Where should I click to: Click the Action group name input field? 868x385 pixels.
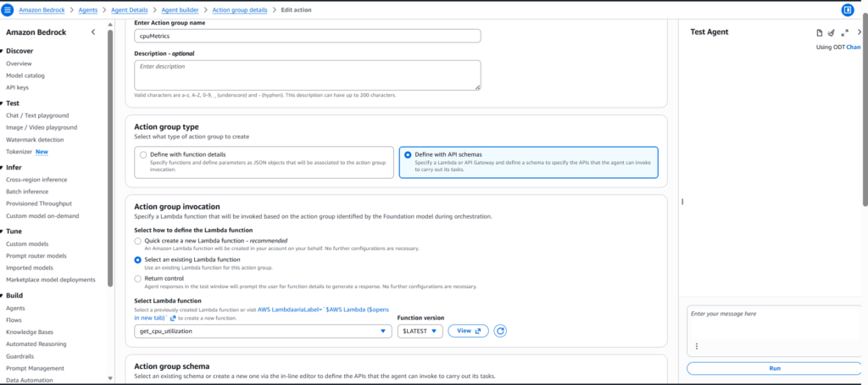(x=308, y=36)
